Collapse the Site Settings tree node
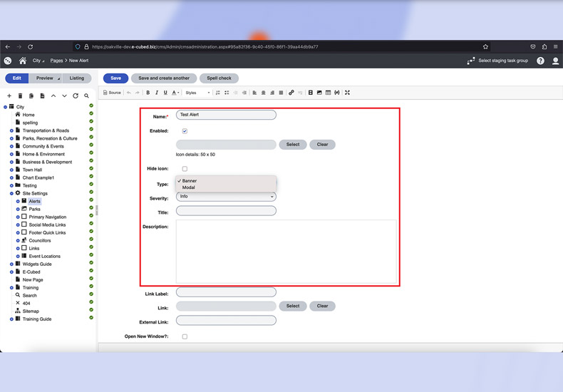Screen dimensions: 563x392 coord(11,193)
